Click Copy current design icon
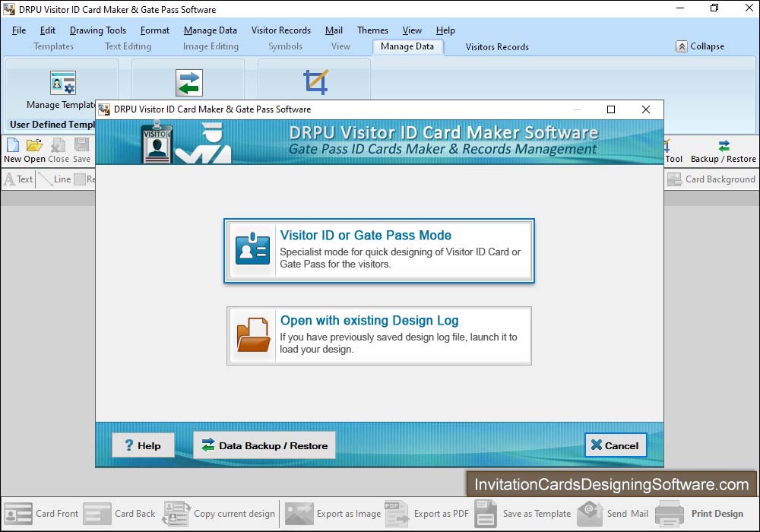 [x=176, y=514]
